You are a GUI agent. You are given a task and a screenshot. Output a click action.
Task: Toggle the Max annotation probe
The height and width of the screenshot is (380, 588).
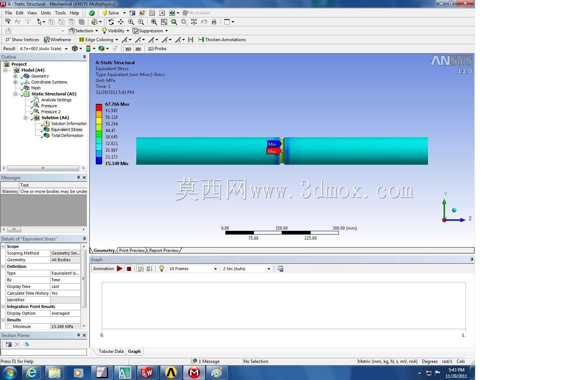(128, 49)
